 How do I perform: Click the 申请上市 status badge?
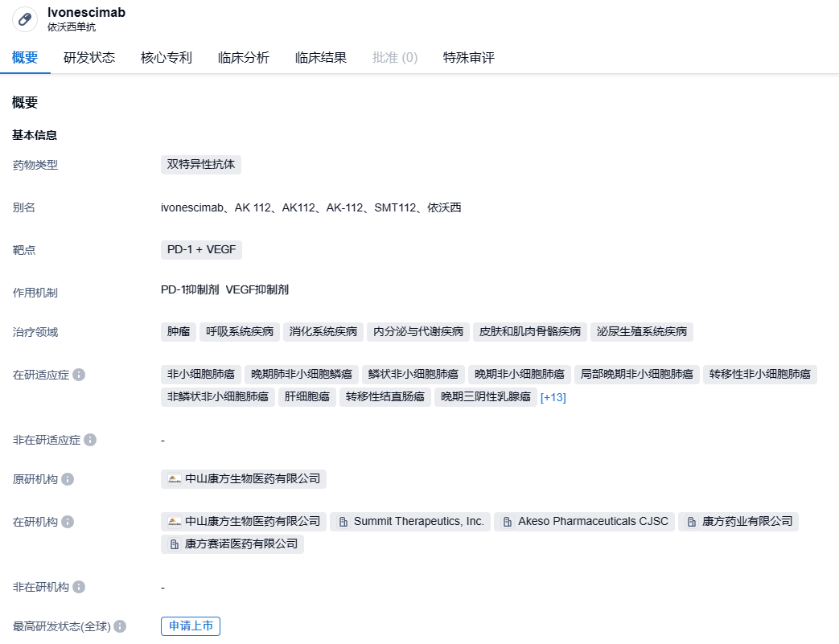tap(191, 626)
